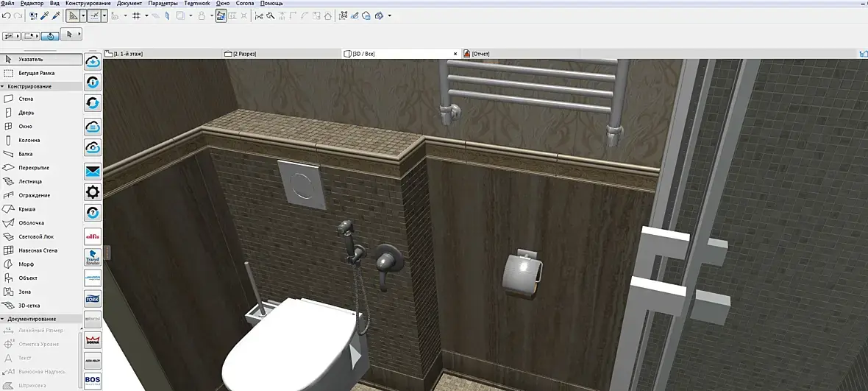Activate the Перекрытие slab tool

click(x=41, y=168)
